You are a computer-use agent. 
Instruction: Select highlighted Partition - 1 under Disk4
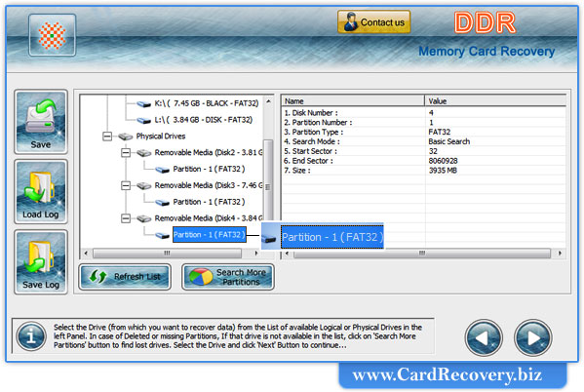tap(210, 234)
